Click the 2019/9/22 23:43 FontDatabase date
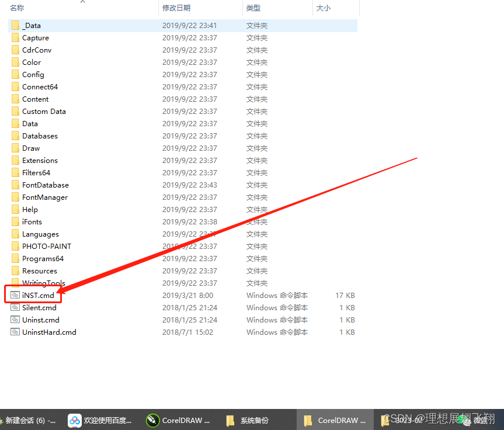 coord(190,185)
